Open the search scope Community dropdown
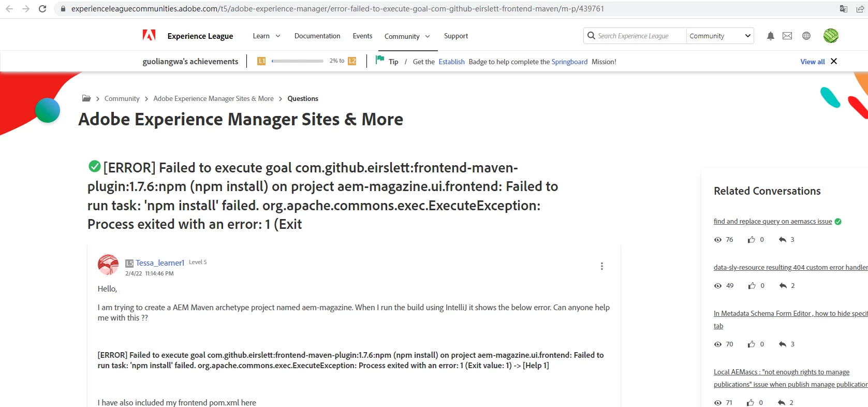This screenshot has width=868, height=407. click(x=720, y=36)
